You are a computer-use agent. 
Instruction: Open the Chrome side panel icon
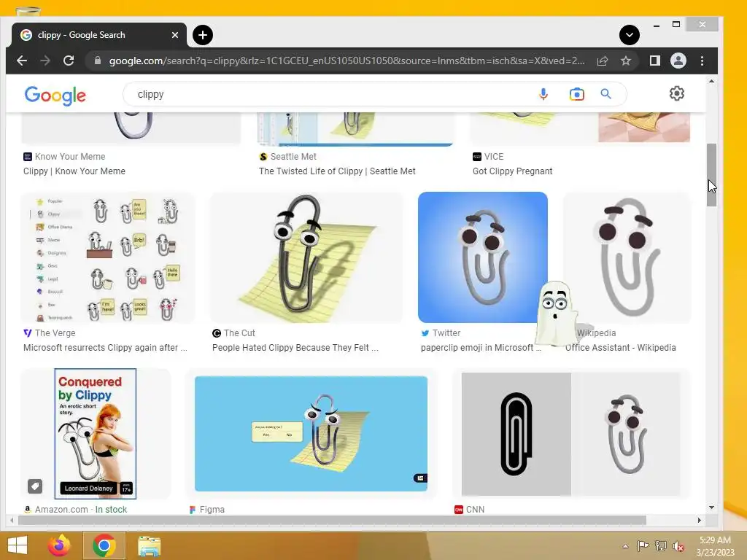pyautogui.click(x=655, y=61)
